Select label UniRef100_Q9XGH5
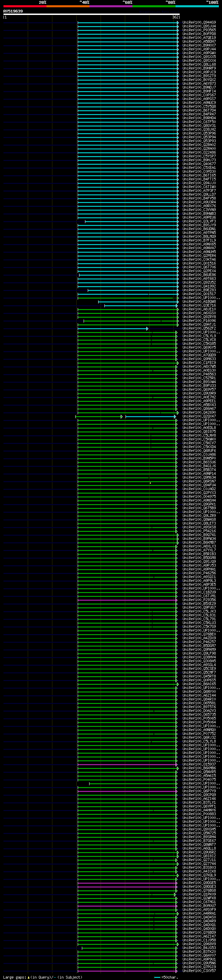 (x=199, y=829)
